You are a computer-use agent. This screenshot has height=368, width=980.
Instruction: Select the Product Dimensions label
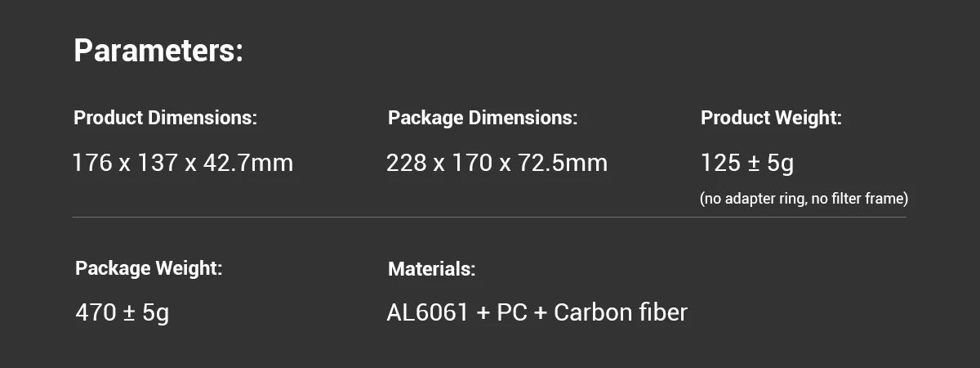[165, 118]
